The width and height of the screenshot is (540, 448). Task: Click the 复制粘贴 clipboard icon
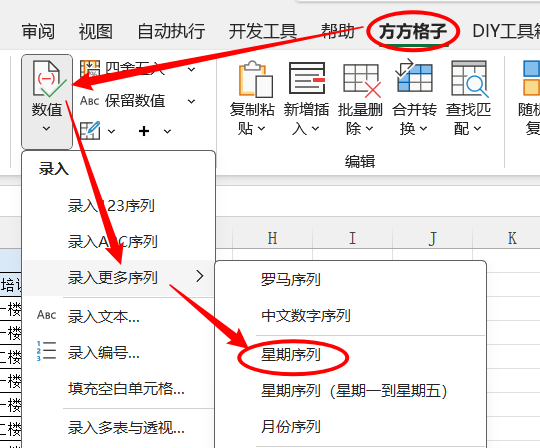coord(256,79)
